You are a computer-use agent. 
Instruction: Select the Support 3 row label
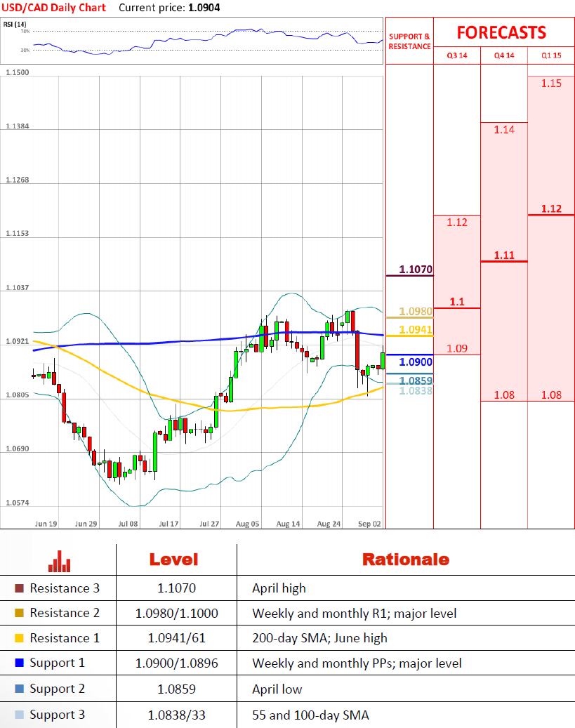58,715
